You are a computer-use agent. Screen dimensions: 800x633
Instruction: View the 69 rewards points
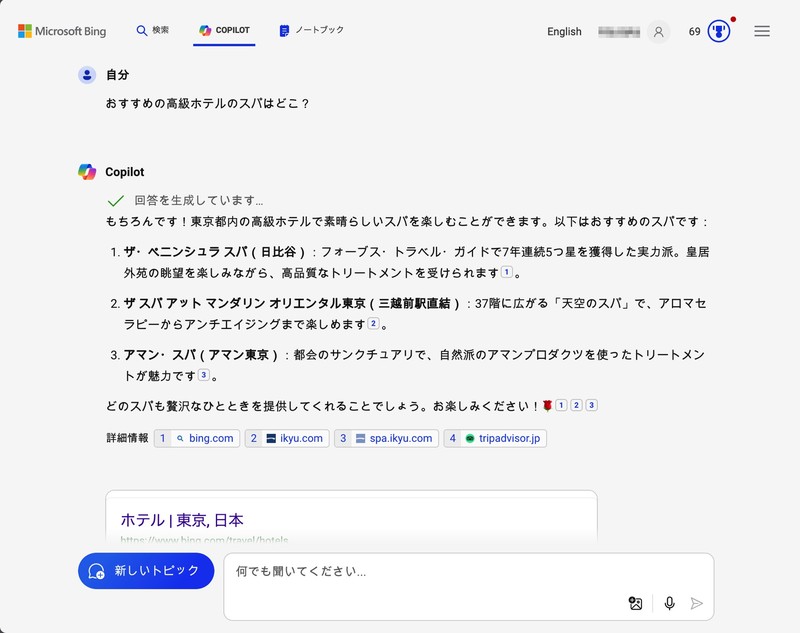pos(694,32)
